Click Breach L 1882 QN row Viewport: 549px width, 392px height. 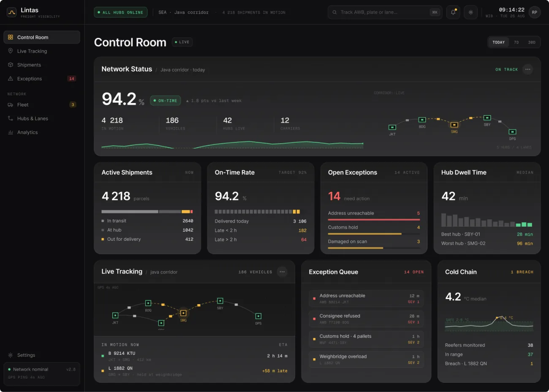tap(489, 364)
